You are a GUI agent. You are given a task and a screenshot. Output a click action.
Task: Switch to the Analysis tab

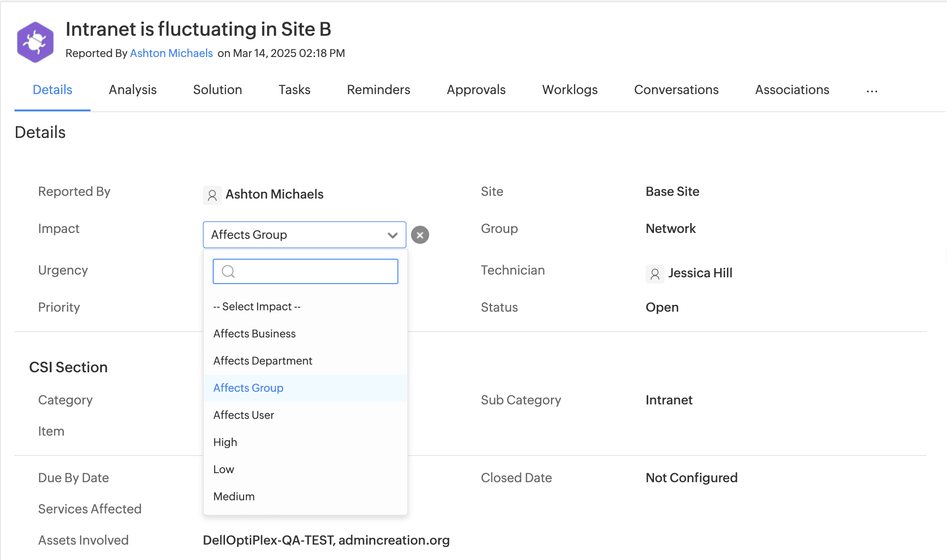[x=133, y=90]
